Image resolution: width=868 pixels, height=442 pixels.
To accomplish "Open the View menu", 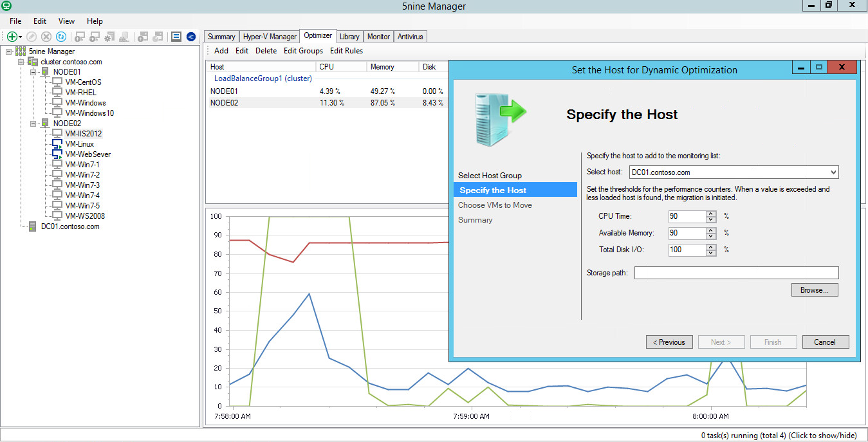I will (67, 21).
